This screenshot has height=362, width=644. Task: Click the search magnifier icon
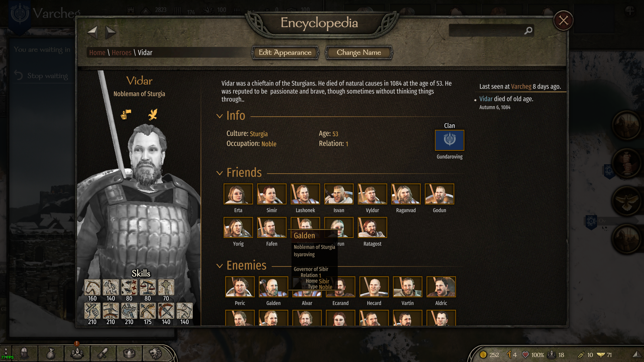[x=528, y=31]
